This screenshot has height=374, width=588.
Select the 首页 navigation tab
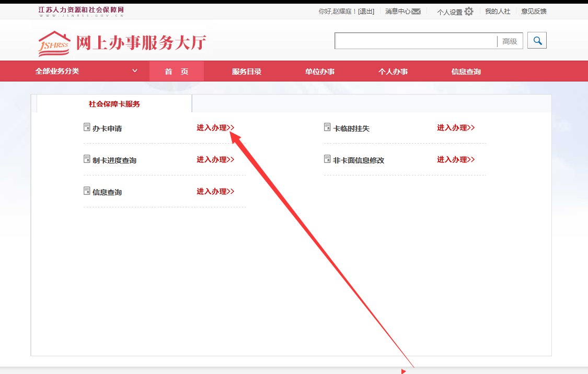point(177,71)
